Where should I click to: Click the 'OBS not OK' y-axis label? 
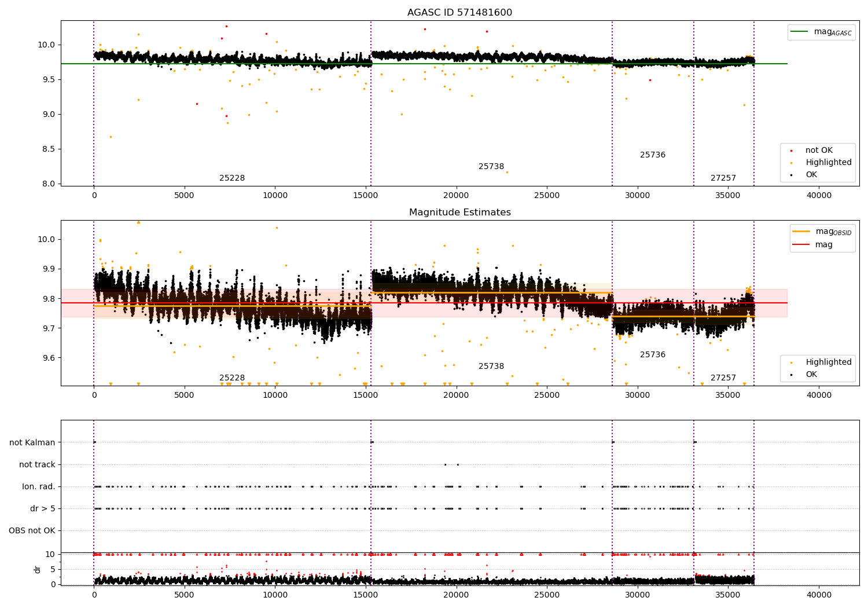tap(32, 531)
